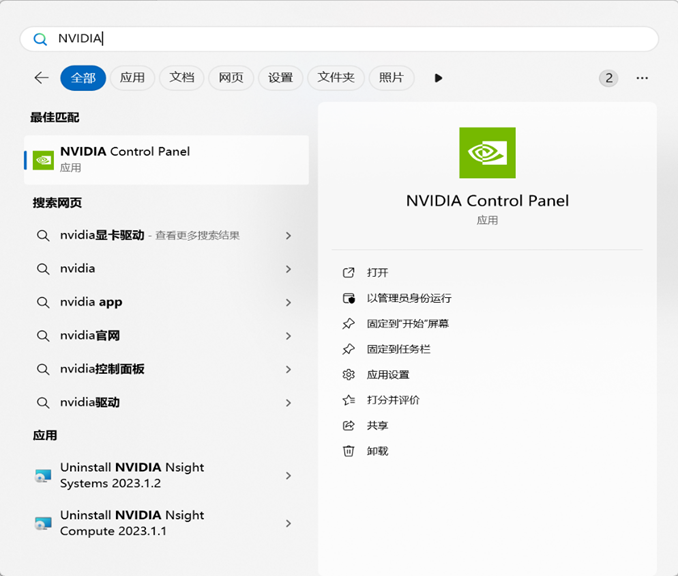Select the 网页 filter tab
Screen dimensions: 678x576
pyautogui.click(x=231, y=78)
